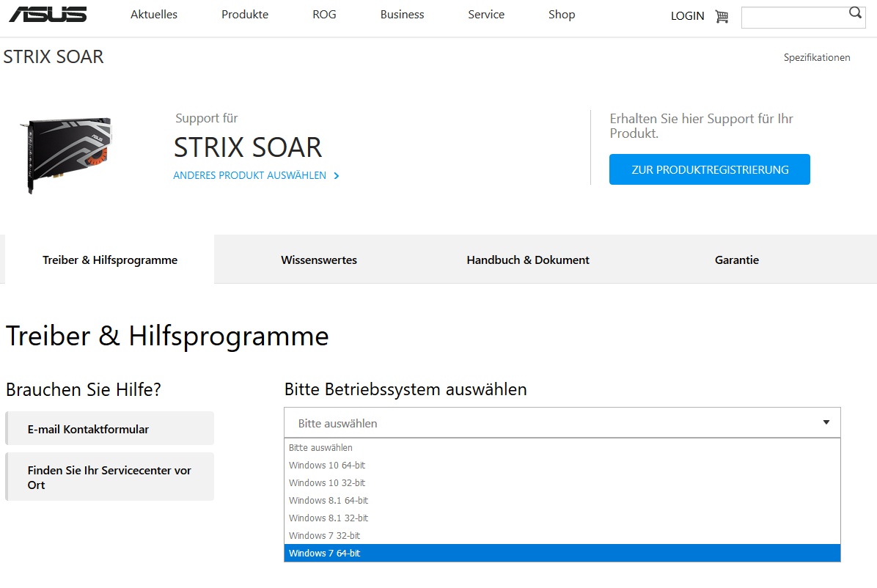
Task: Open the Produkte menu
Action: coord(245,15)
